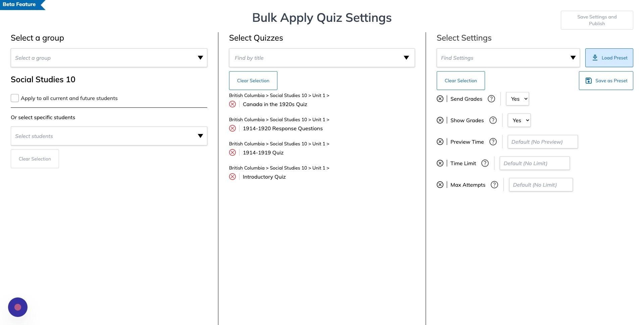Open the purple chat bubble widget
The image size is (644, 325).
18,307
